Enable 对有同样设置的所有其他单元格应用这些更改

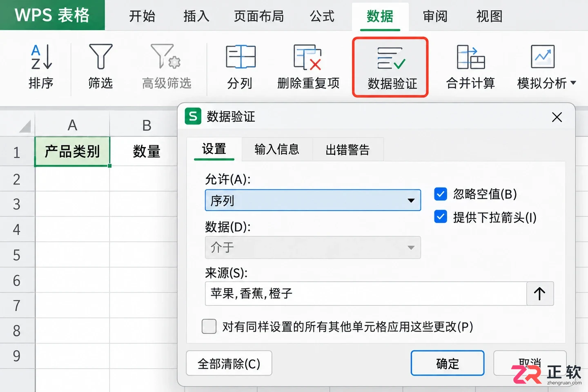209,327
